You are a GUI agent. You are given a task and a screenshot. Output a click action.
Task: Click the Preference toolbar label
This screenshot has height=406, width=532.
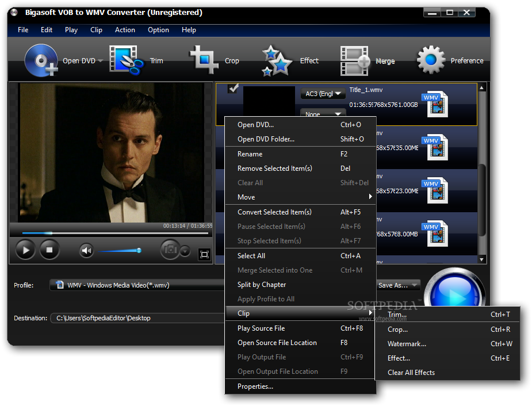click(467, 61)
